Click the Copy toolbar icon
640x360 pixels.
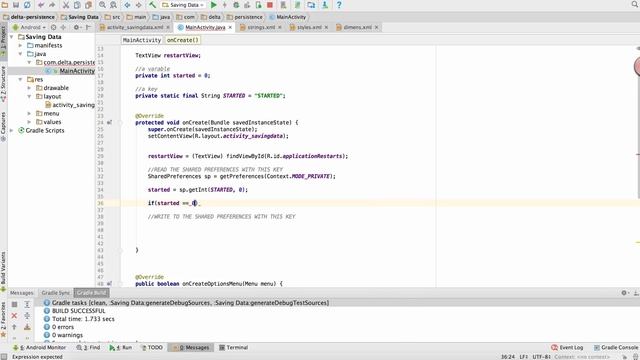(77, 5)
